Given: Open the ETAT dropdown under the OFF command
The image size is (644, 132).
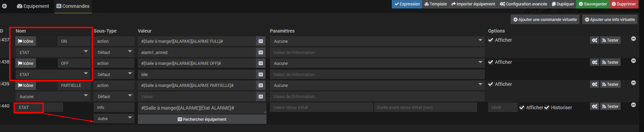Looking at the screenshot, I should [53, 74].
